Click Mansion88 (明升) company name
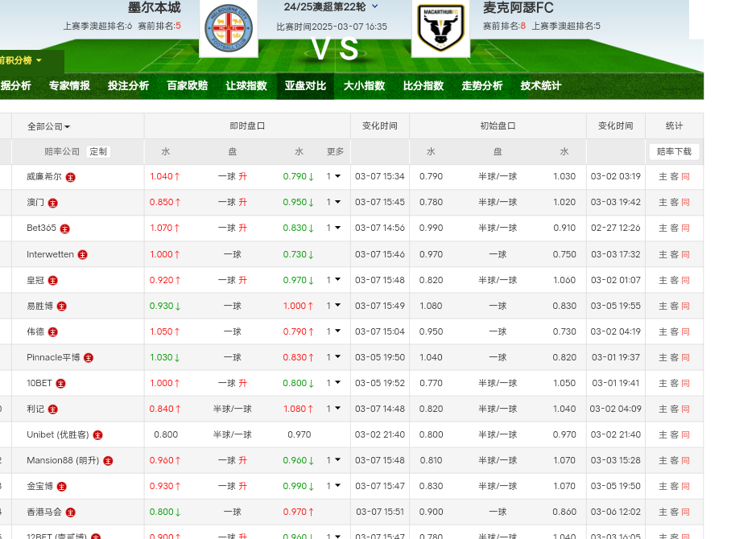756x539 pixels. coord(63,460)
